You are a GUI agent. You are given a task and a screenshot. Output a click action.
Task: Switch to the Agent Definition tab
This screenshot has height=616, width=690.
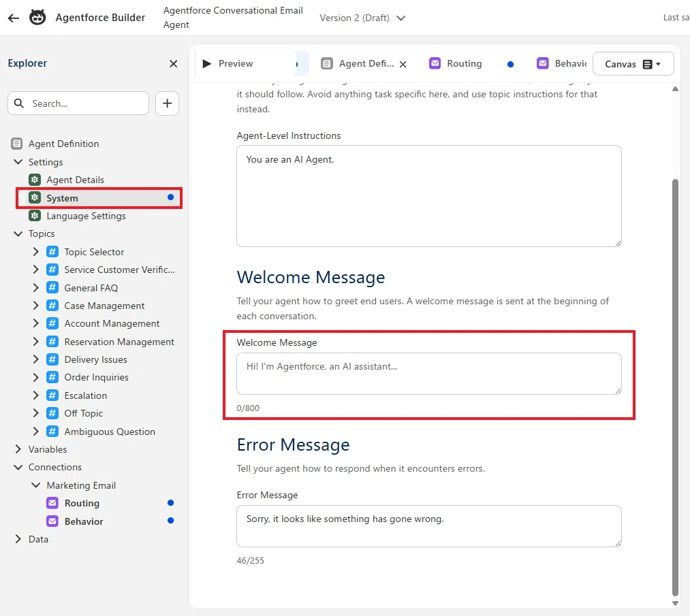click(366, 64)
